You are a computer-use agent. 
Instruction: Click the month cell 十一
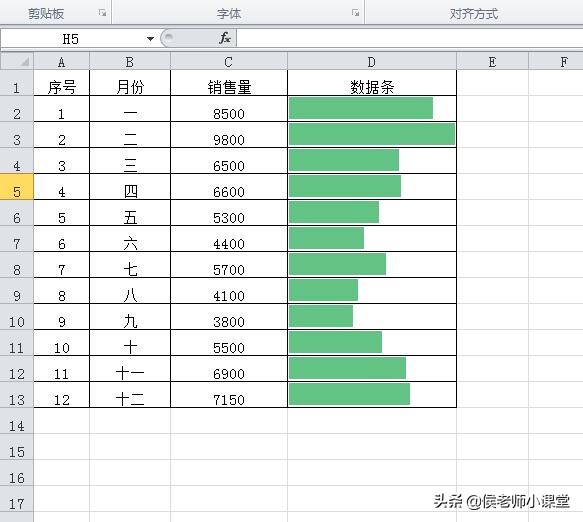point(130,369)
